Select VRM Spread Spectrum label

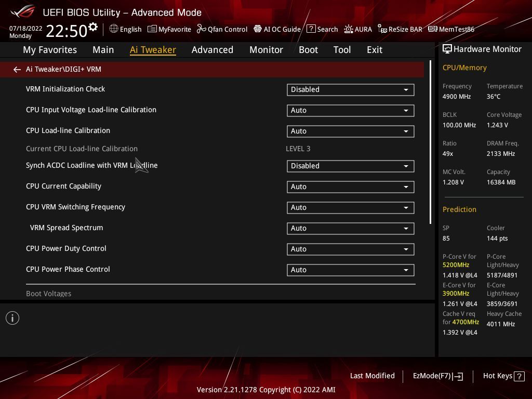(x=66, y=228)
